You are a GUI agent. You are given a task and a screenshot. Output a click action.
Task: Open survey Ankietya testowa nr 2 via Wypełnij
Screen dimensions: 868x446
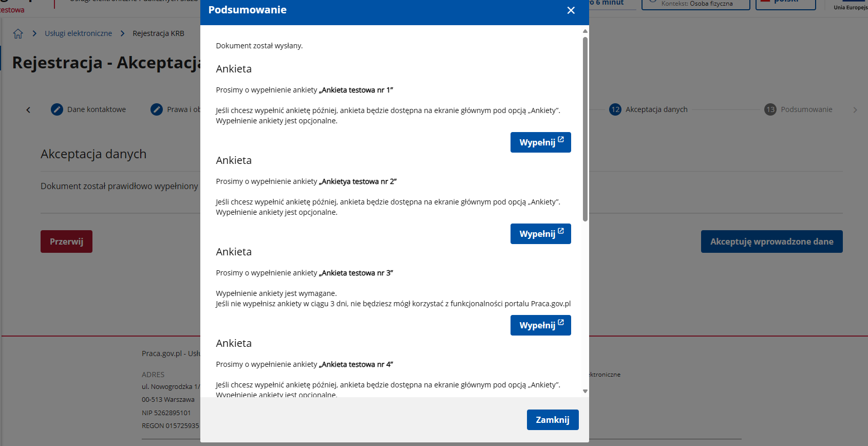click(x=540, y=234)
